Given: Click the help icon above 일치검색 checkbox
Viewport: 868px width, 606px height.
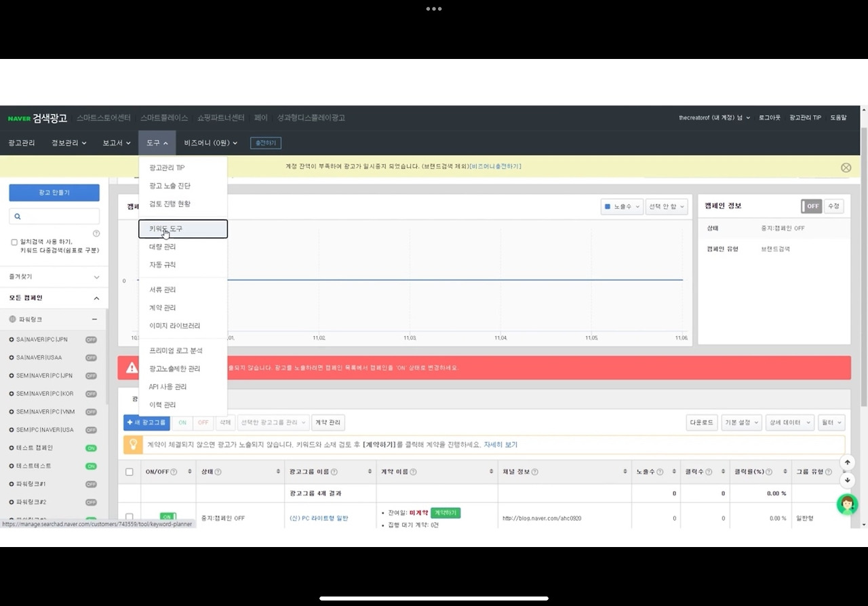Looking at the screenshot, I should (x=96, y=233).
